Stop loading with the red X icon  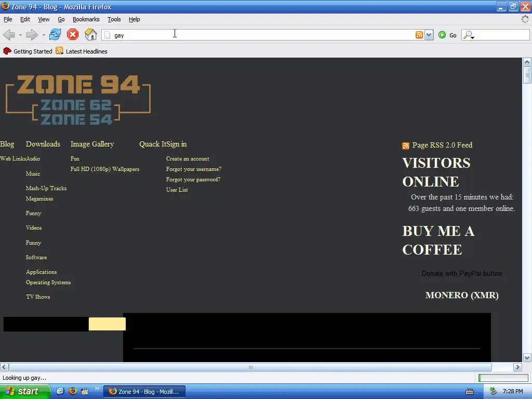pos(73,35)
